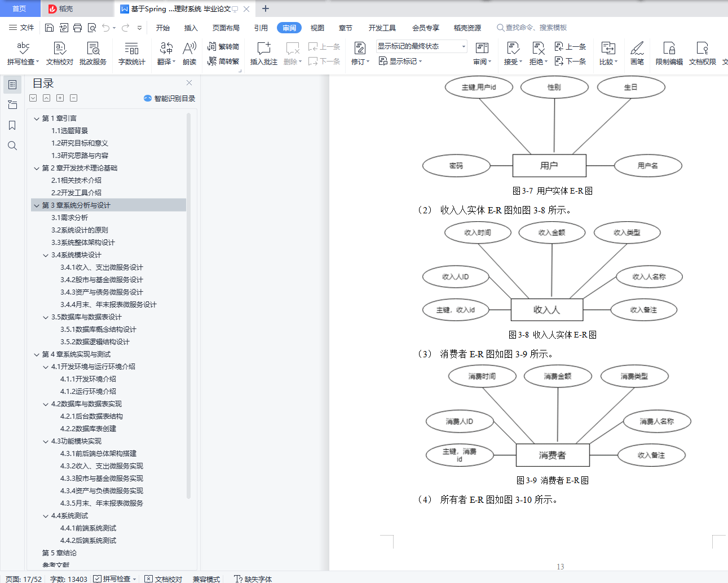Switch to the 开发工具 ribbon tab
The height and width of the screenshot is (583, 728).
pyautogui.click(x=382, y=28)
